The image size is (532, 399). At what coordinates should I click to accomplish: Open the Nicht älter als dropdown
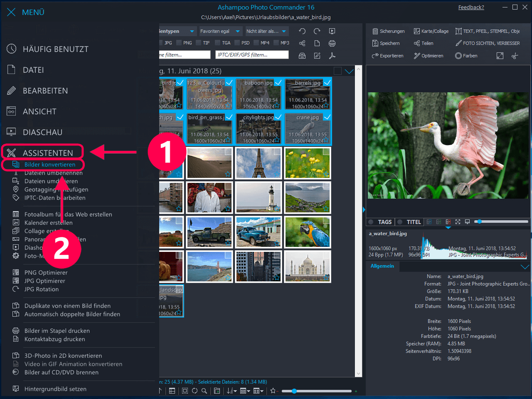266,31
